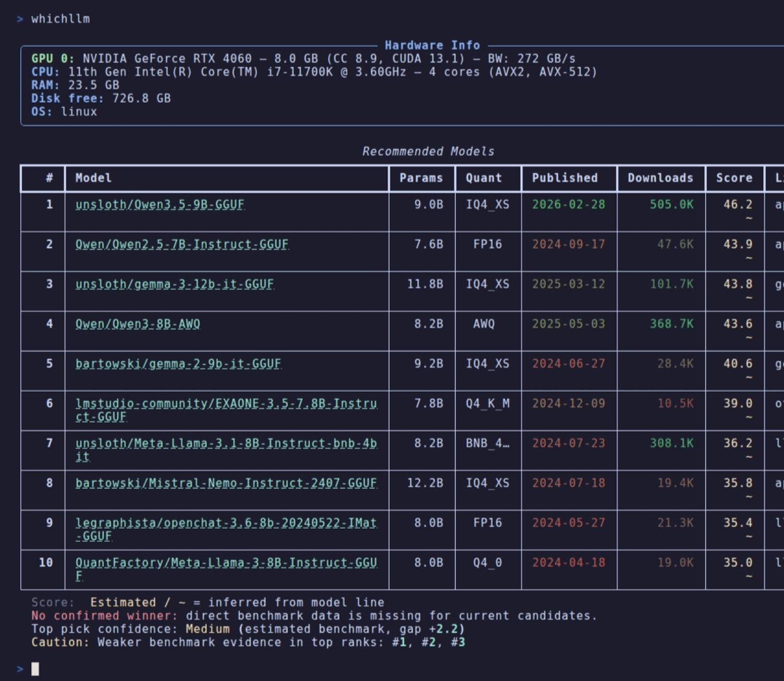Click the 47.6K downloads value

[x=676, y=244]
